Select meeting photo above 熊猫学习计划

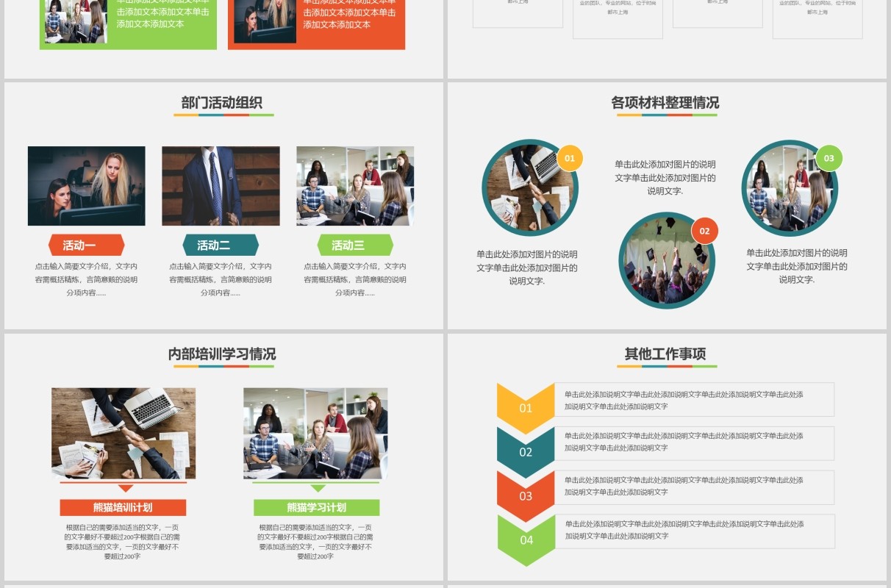(315, 434)
